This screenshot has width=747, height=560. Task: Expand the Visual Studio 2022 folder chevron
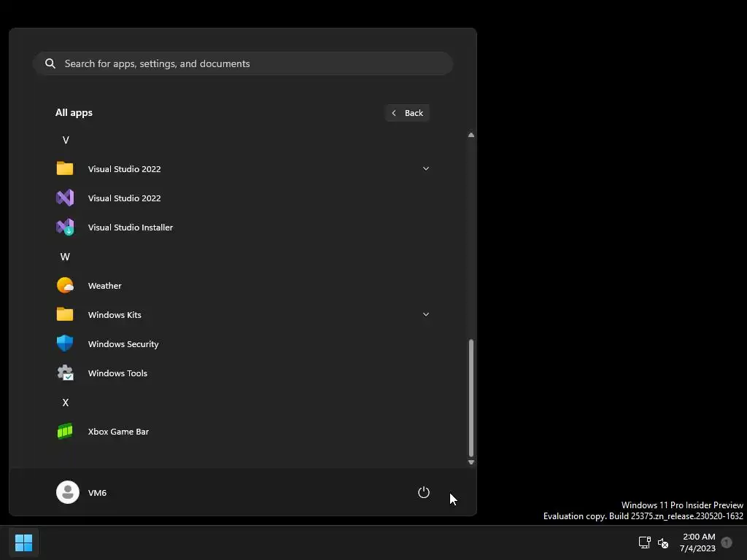[x=426, y=168]
